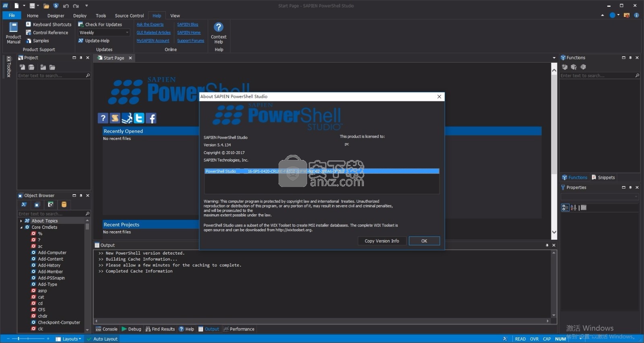The height and width of the screenshot is (343, 644).
Task: Click go to function icon in Functions panel
Action: tap(583, 67)
